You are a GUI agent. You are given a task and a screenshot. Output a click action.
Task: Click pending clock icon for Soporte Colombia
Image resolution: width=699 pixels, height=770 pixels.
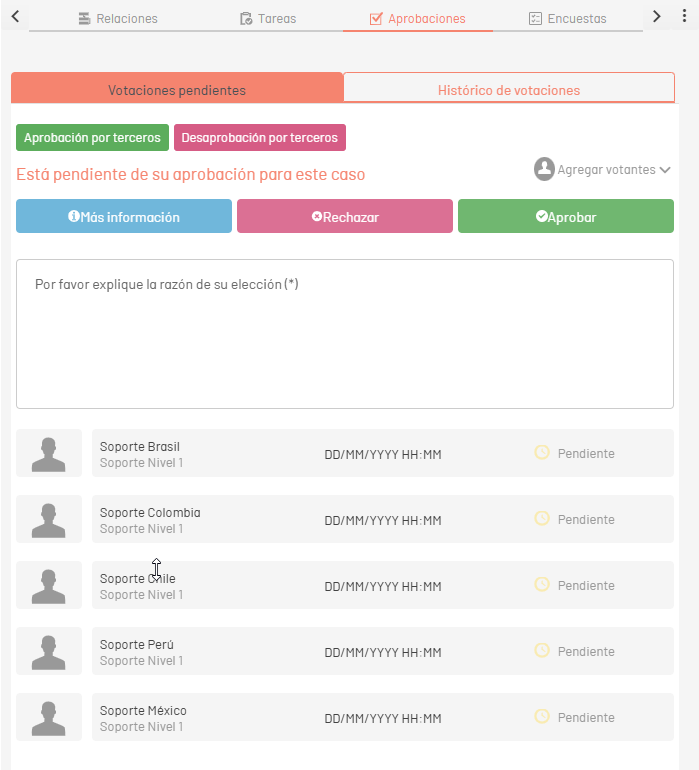[x=542, y=518]
